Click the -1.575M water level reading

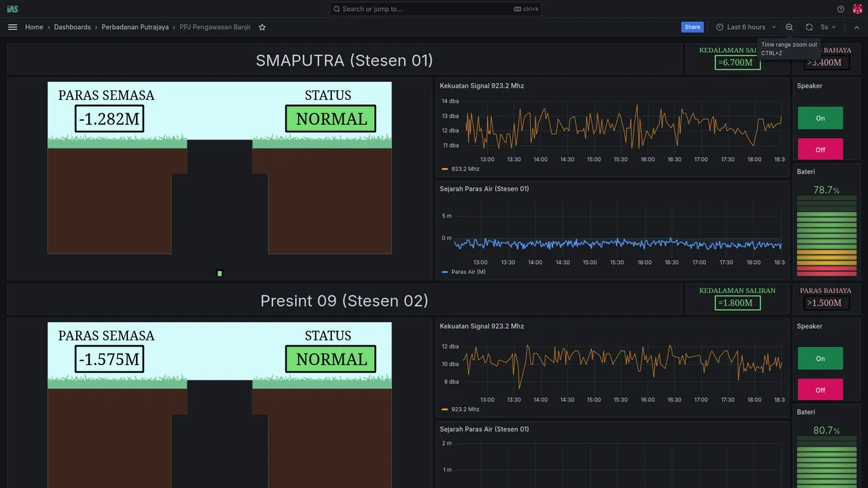click(109, 359)
